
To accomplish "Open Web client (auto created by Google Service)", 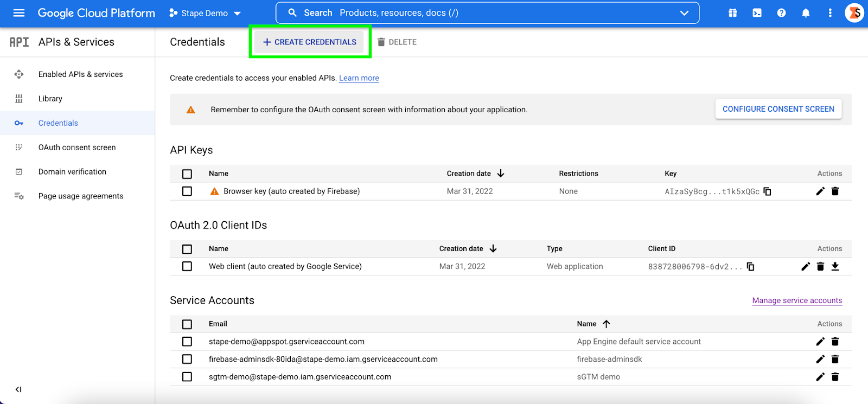I will click(x=285, y=266).
